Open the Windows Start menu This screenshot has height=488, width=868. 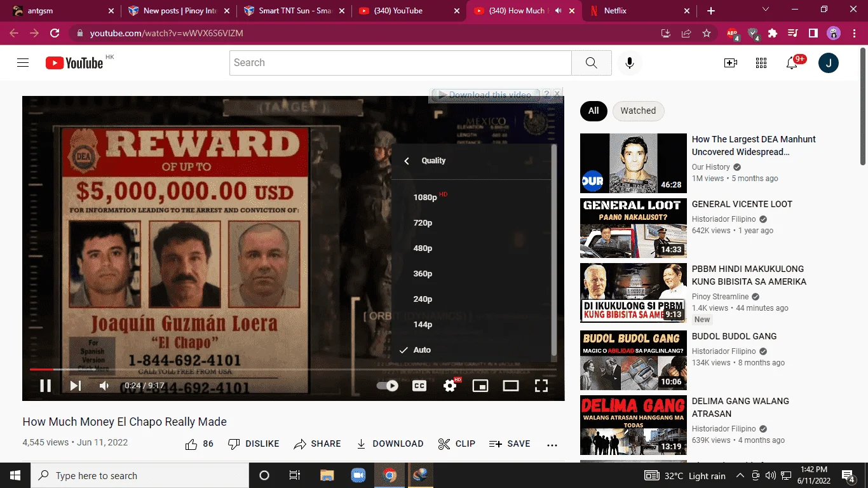(15, 475)
